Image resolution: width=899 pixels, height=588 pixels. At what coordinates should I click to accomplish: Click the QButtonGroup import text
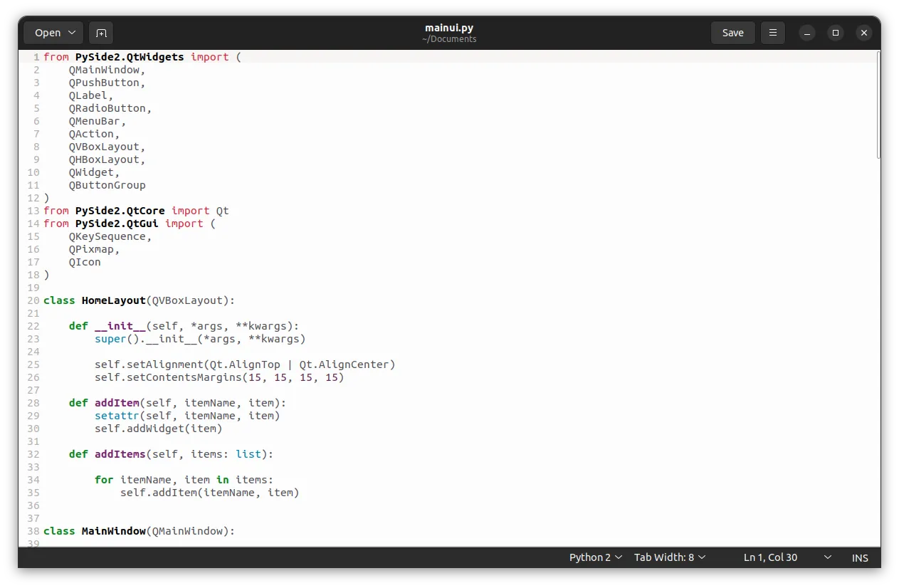[x=107, y=185]
